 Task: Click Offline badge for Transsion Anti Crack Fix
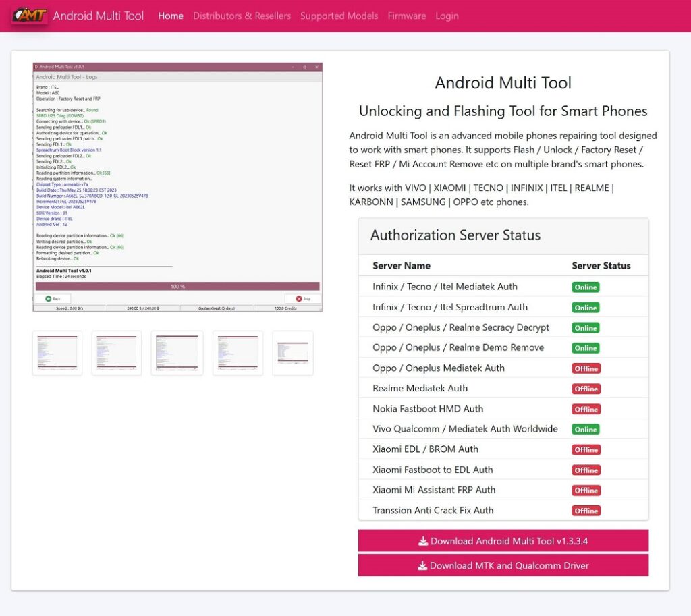(586, 511)
